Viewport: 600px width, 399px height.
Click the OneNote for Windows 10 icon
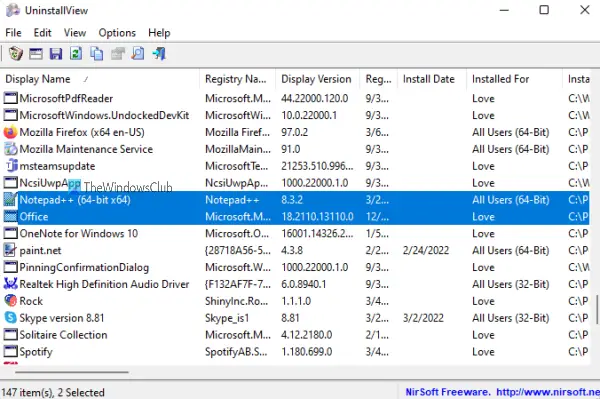click(x=11, y=233)
